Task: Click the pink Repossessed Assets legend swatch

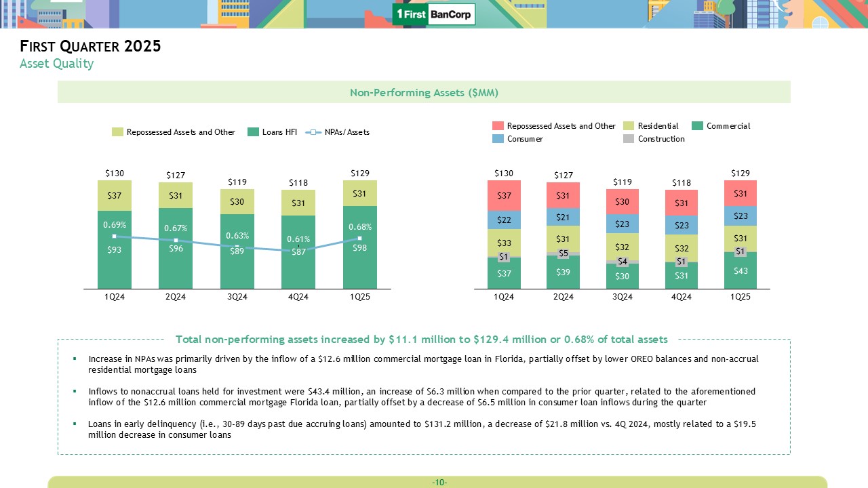Action: [x=498, y=126]
